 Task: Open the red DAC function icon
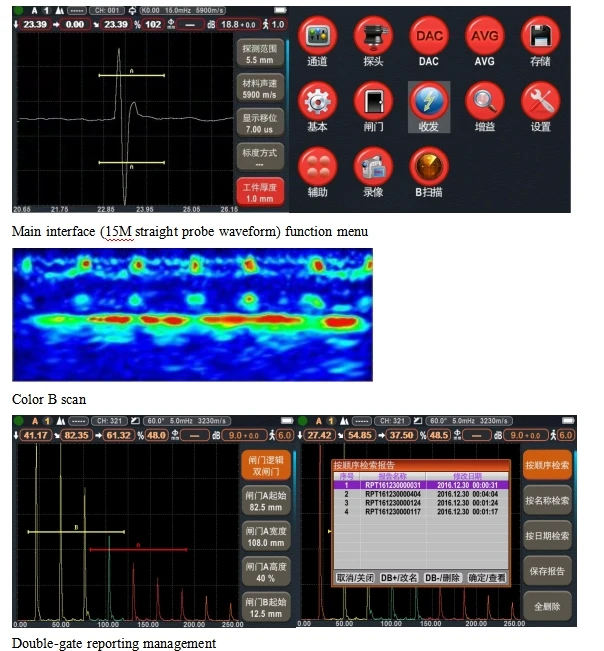coord(429,37)
